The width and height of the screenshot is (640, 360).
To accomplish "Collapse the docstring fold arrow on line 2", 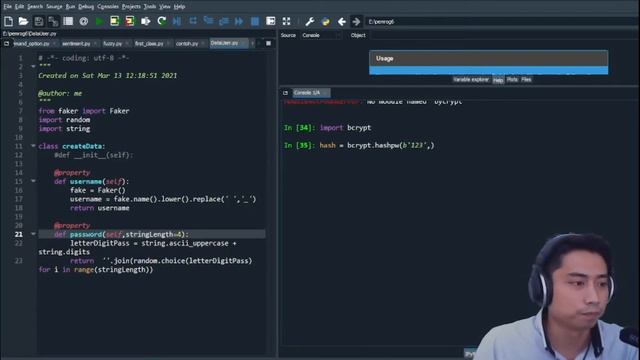I will pyautogui.click(x=33, y=66).
